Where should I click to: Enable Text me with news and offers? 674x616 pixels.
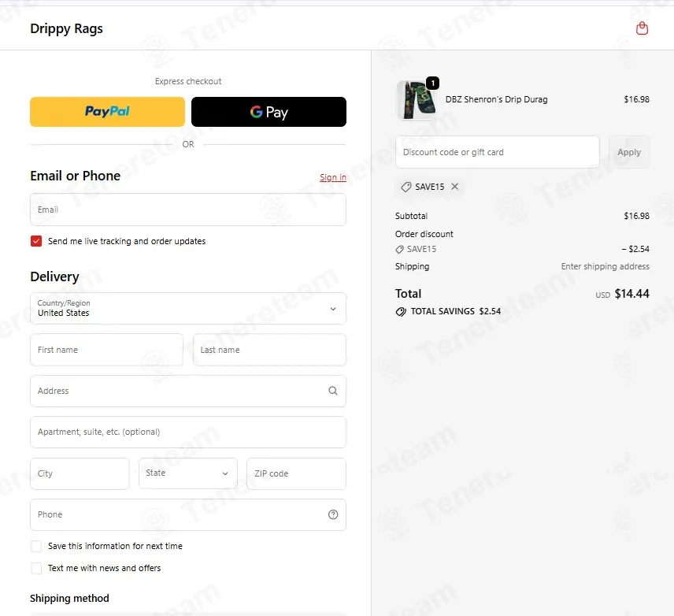click(x=36, y=568)
